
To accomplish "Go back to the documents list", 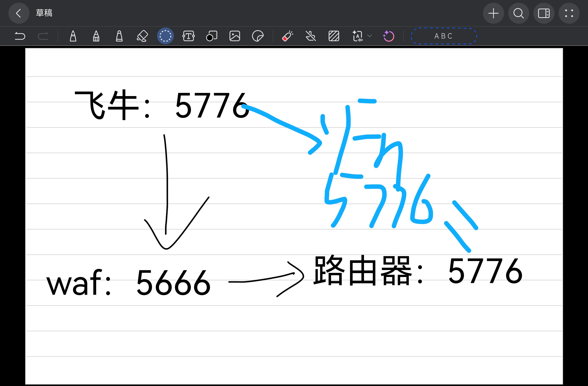I will tap(19, 13).
